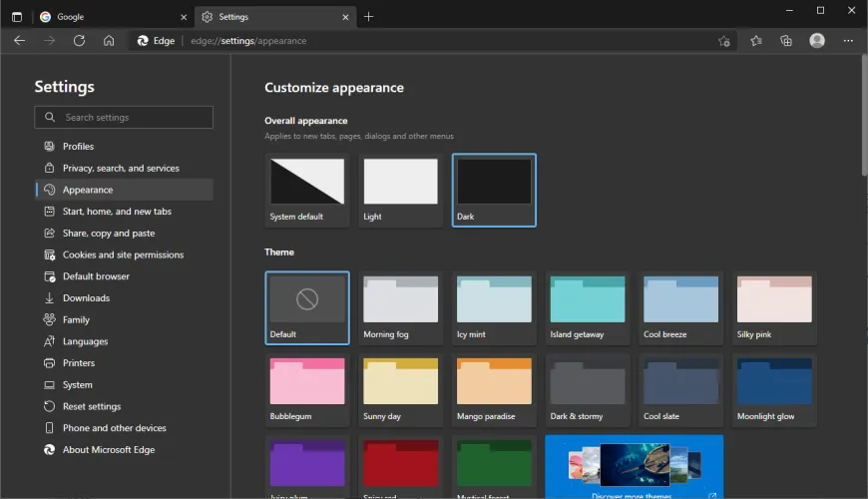Click the Search settings input field
The width and height of the screenshot is (868, 499).
point(124,117)
